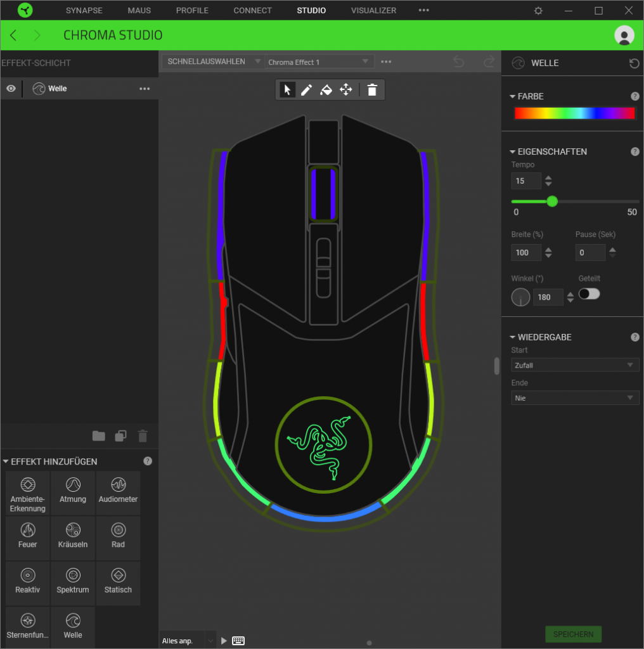
Task: Click the rainbow Farbe gradient bar
Action: coord(574,113)
